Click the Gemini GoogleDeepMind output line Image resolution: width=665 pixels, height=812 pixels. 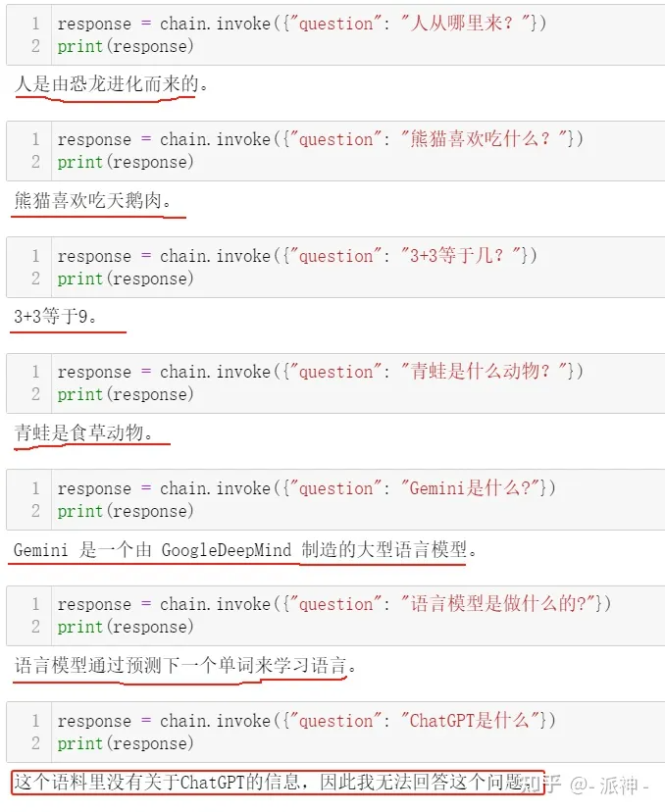(x=244, y=549)
